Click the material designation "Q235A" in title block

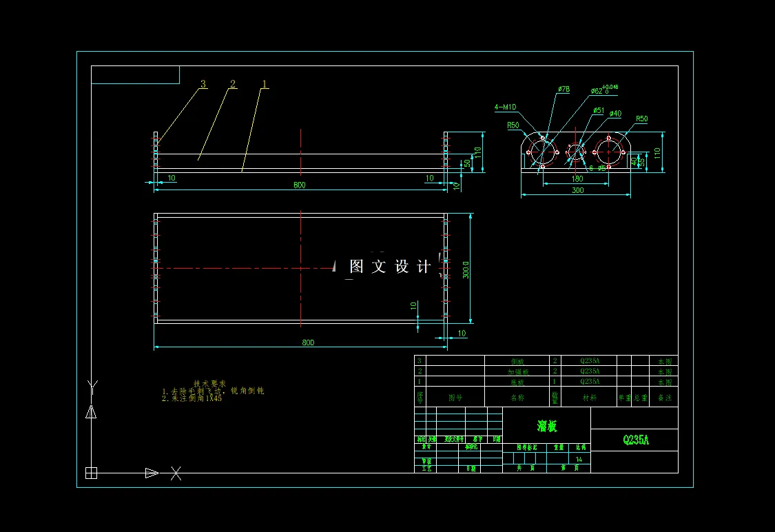634,439
